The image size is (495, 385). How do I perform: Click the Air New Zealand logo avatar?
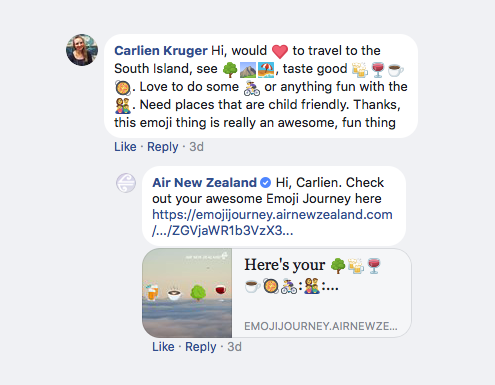pyautogui.click(x=126, y=183)
